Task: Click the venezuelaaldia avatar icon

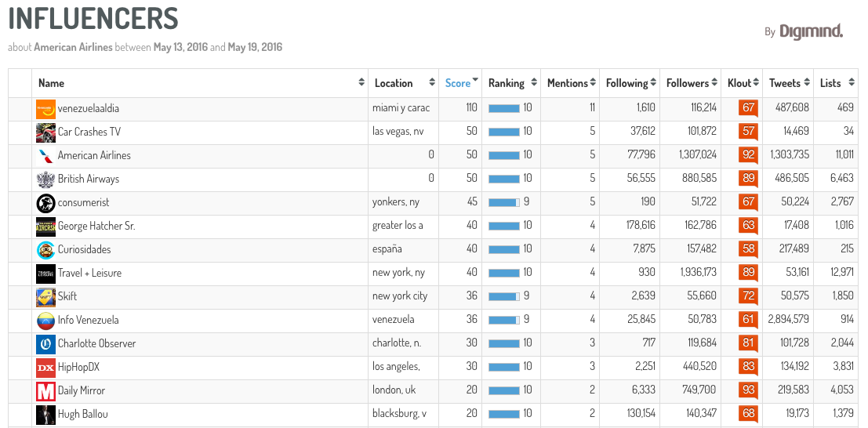Action: 45,109
